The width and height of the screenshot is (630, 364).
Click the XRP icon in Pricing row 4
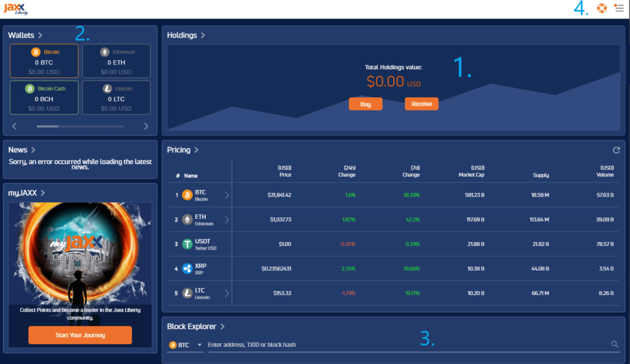(x=187, y=268)
